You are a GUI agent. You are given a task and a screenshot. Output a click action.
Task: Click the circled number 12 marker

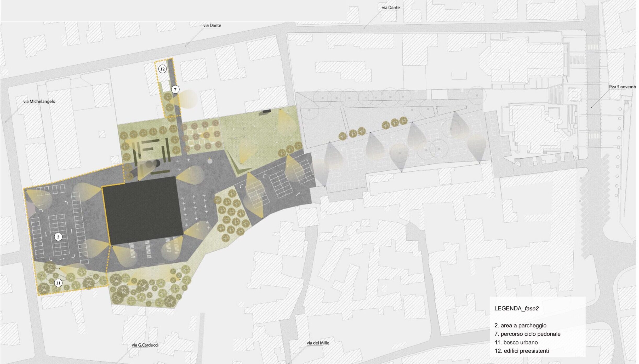(x=162, y=69)
